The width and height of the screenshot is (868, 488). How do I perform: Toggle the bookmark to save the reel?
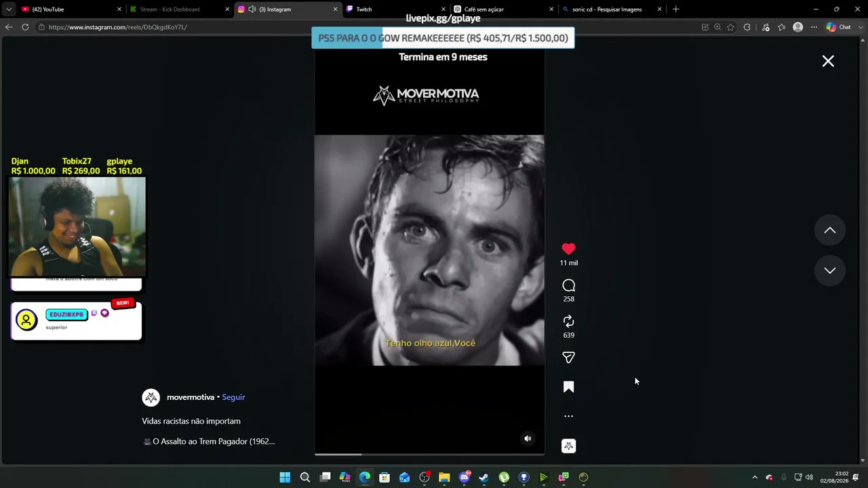coord(568,387)
